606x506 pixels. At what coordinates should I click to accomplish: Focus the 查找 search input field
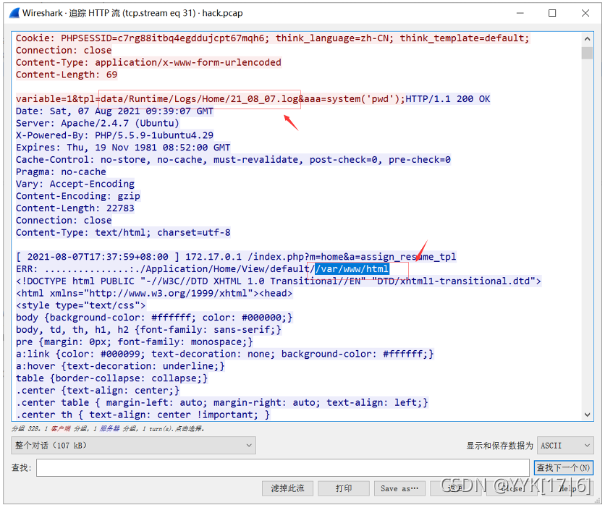(283, 468)
